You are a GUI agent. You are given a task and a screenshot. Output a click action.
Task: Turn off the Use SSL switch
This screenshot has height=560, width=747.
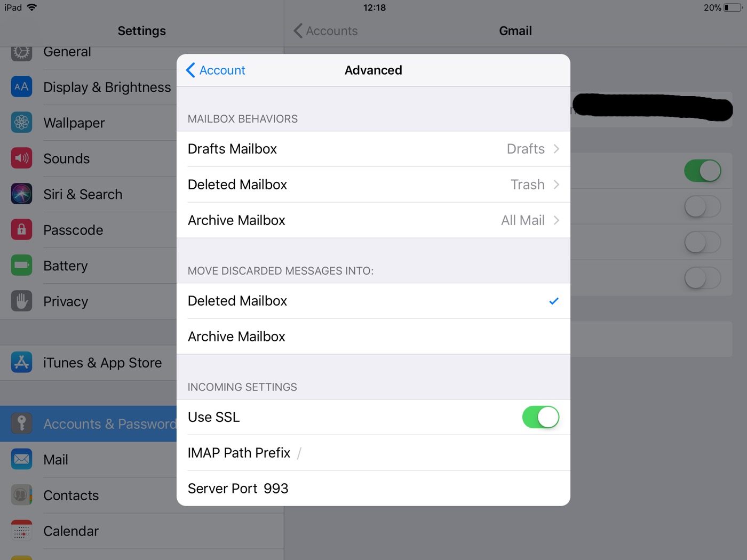[541, 417]
